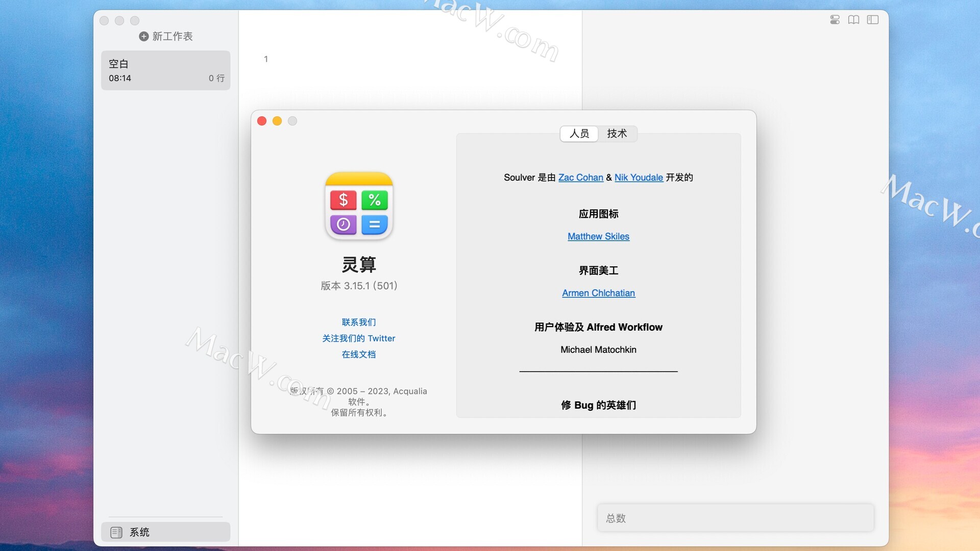Click the 应用图标 heading
The height and width of the screenshot is (551, 980).
tap(598, 214)
